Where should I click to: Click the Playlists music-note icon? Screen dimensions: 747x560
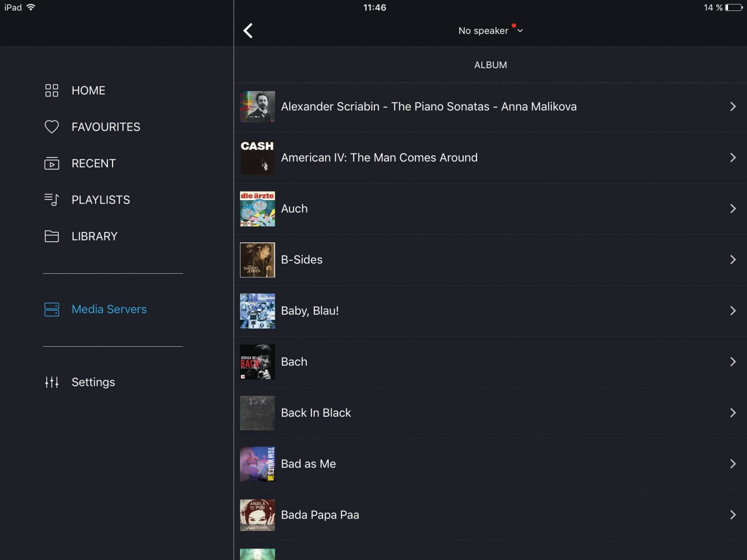coord(52,200)
